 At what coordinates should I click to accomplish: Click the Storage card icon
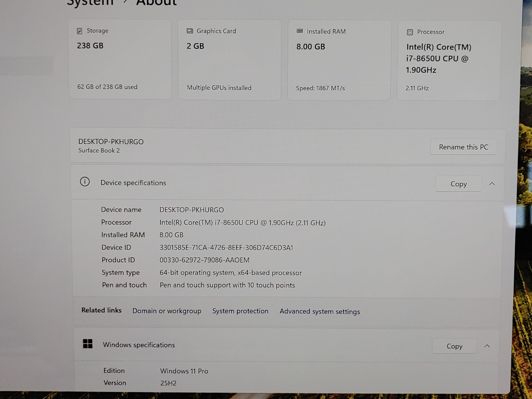coord(79,30)
